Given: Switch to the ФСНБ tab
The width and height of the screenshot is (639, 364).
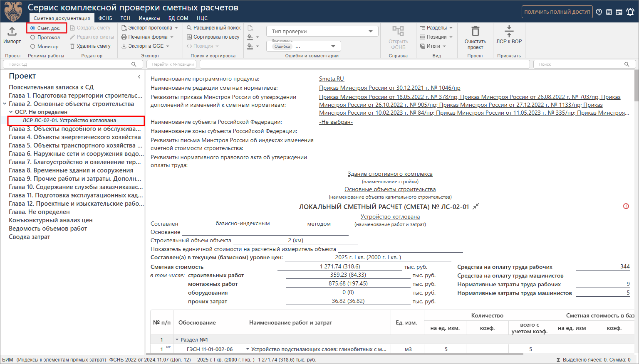Looking at the screenshot, I should (x=105, y=18).
